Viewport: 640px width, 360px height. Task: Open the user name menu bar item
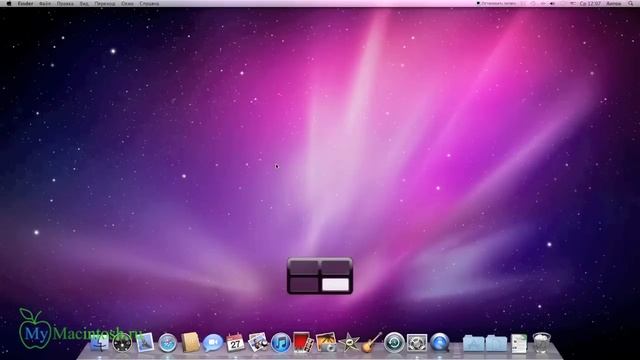613,3
